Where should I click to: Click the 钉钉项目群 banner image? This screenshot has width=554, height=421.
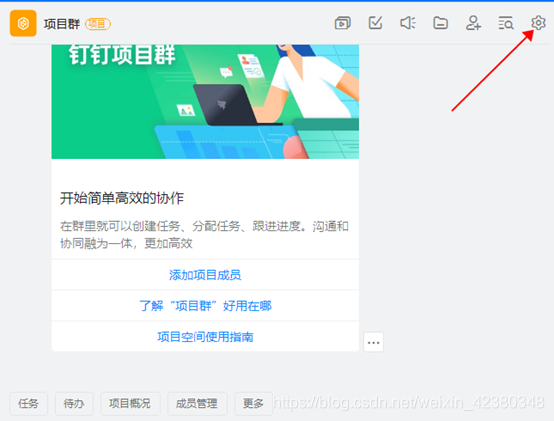[205, 102]
